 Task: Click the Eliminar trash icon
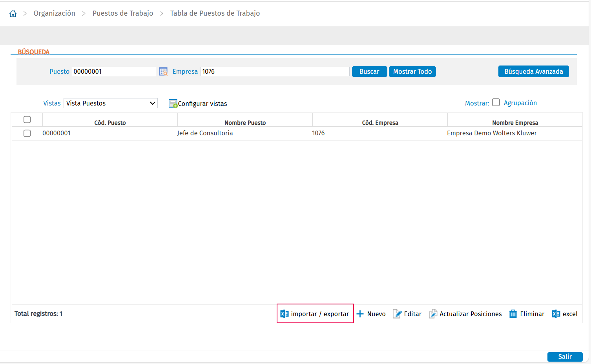513,314
